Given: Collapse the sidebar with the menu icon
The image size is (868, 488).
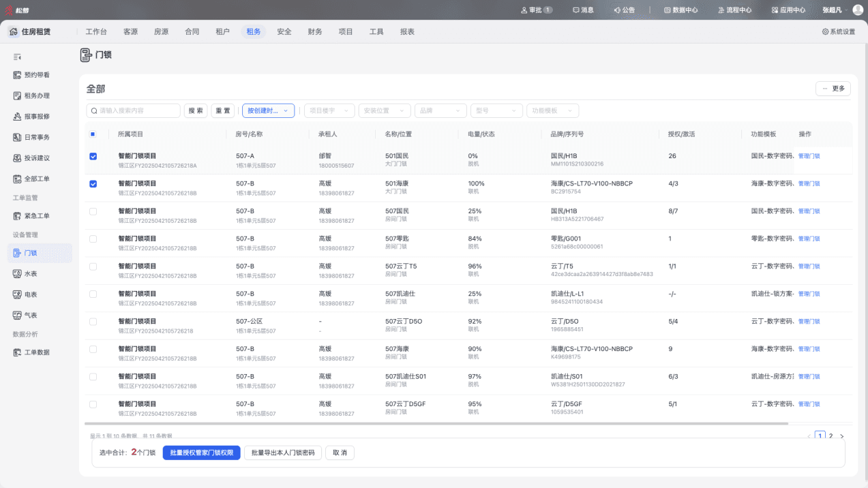Looking at the screenshot, I should pyautogui.click(x=17, y=57).
